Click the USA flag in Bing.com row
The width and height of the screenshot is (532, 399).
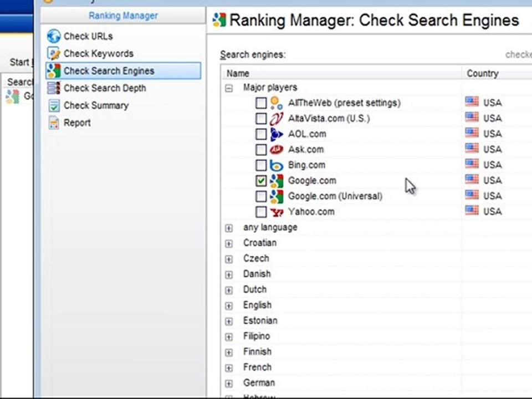click(472, 164)
